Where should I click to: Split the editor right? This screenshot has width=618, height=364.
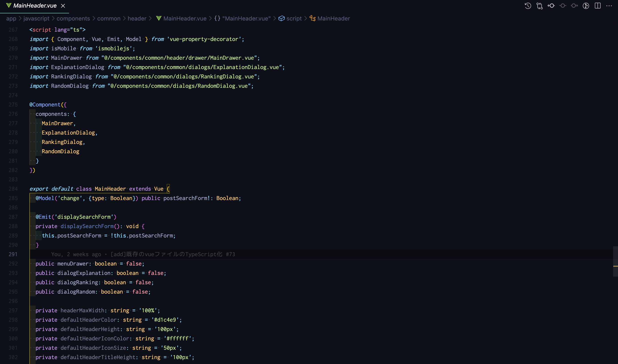point(598,6)
